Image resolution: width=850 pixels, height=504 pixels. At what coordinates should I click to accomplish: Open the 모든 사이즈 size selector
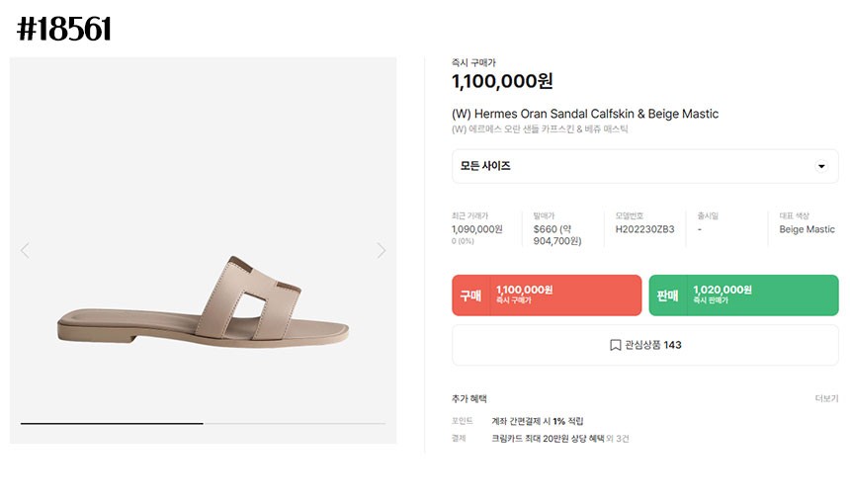(644, 166)
